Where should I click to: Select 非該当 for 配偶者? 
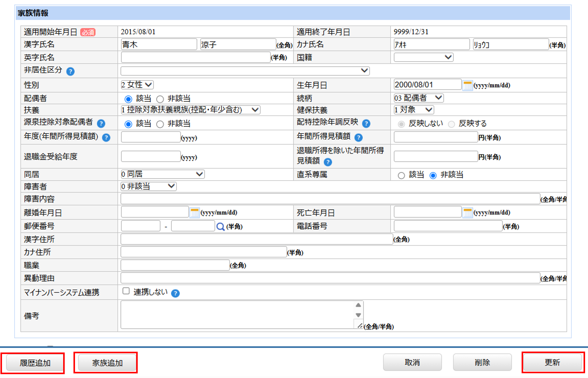tap(160, 99)
